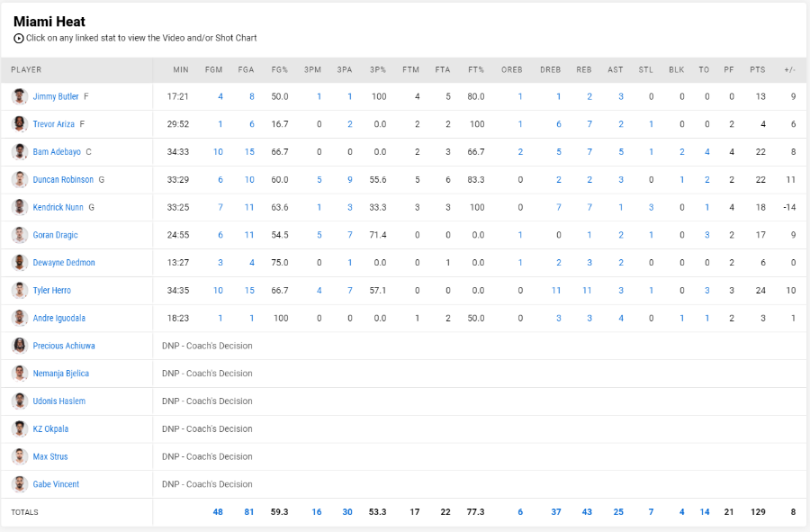The image size is (810, 532).
Task: Open team total 81 field goal attempts
Action: [x=249, y=512]
